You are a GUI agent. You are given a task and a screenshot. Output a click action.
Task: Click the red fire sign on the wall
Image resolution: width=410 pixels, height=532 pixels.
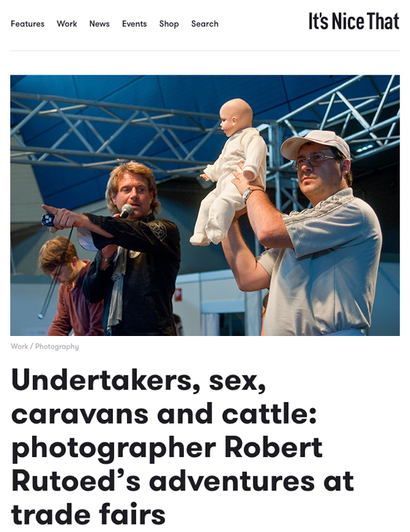(178, 294)
